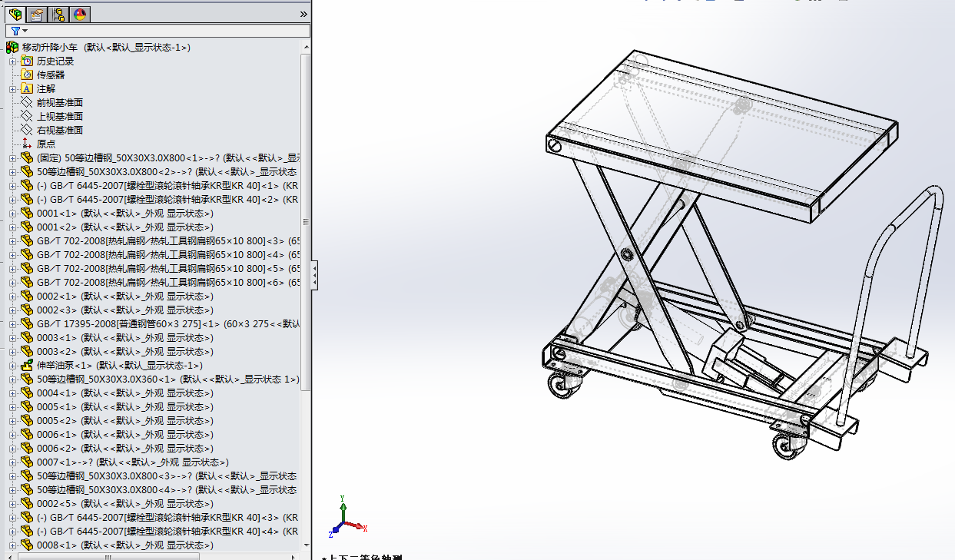Select the 0005<1> part icon

[27, 407]
